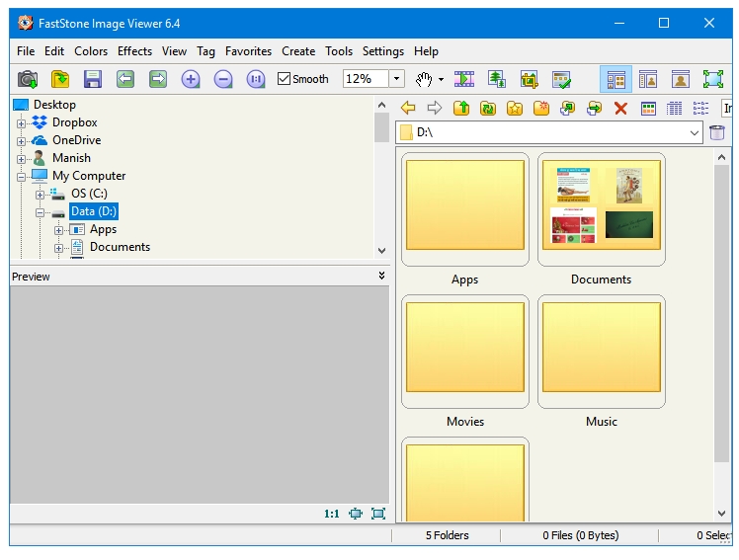
Task: Click the Copy to Folder icon
Action: point(567,109)
